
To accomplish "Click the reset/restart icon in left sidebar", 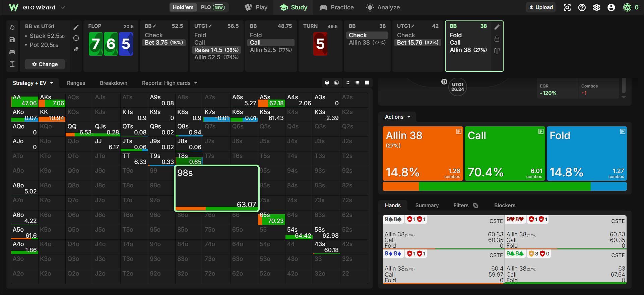I will tap(12, 27).
